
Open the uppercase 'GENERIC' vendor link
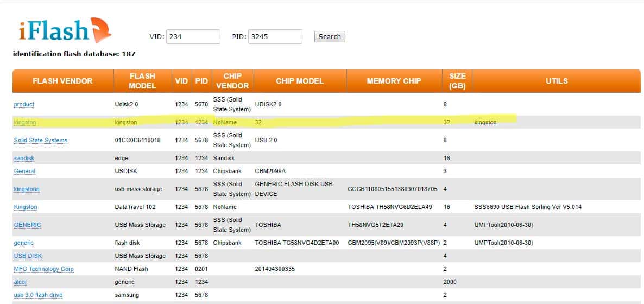tap(27, 225)
